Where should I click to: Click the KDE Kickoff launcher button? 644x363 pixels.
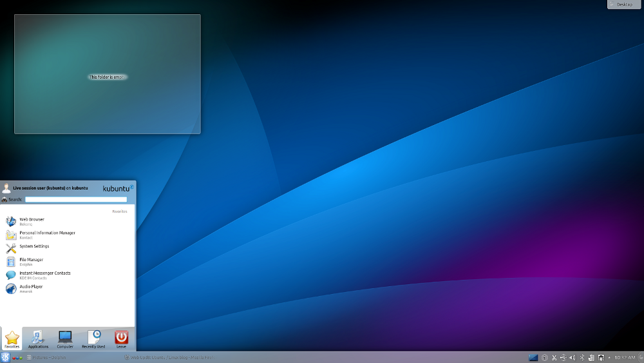pos(5,357)
